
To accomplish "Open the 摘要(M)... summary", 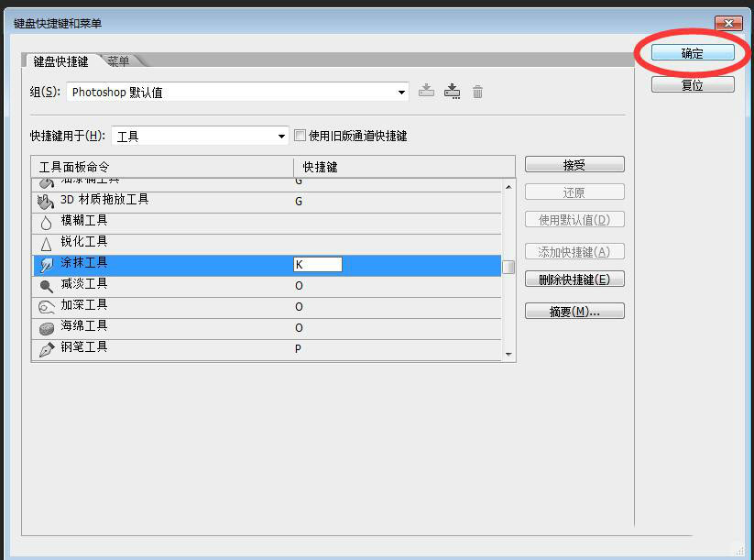I will (x=574, y=312).
